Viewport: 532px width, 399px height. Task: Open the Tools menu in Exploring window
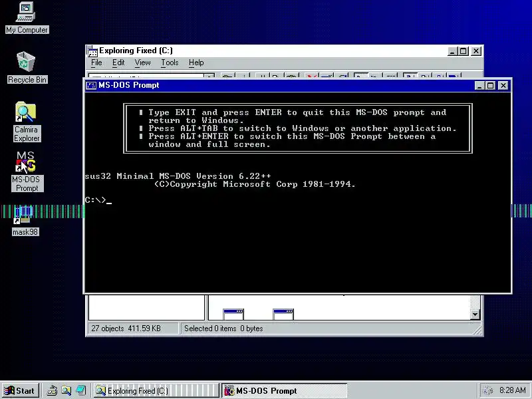[170, 63]
